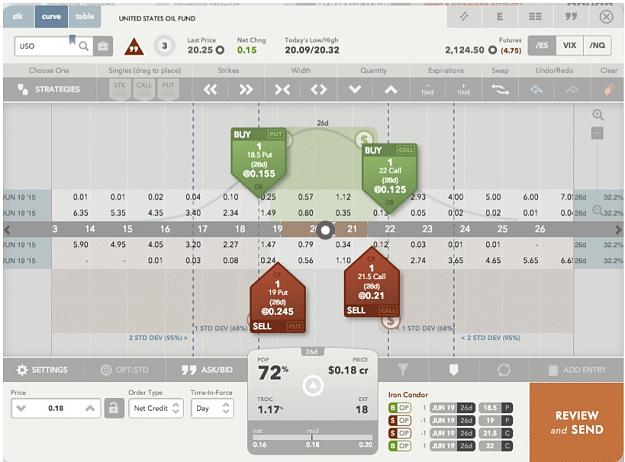Click the Swap legs icon
Viewport: 625px width, 462px height.
tap(500, 90)
